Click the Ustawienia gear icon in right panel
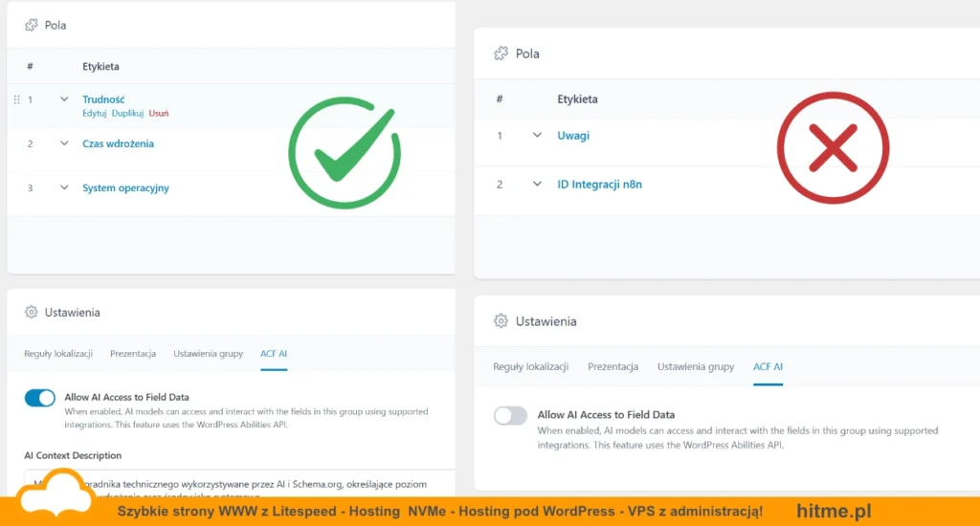Screen dimensions: 980x526 [501, 321]
